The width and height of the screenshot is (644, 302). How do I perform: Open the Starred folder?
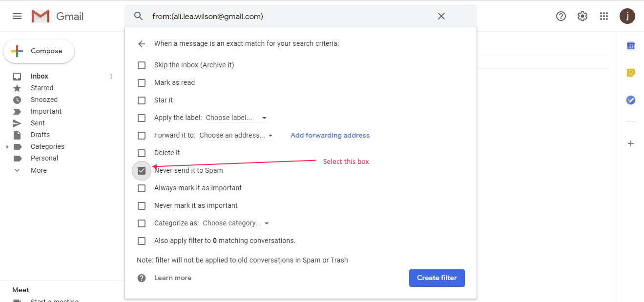[x=42, y=88]
